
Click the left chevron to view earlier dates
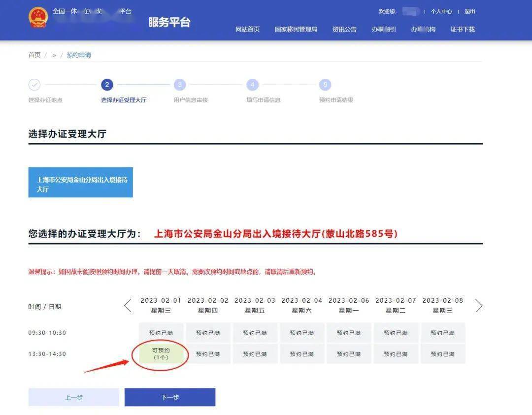point(128,305)
